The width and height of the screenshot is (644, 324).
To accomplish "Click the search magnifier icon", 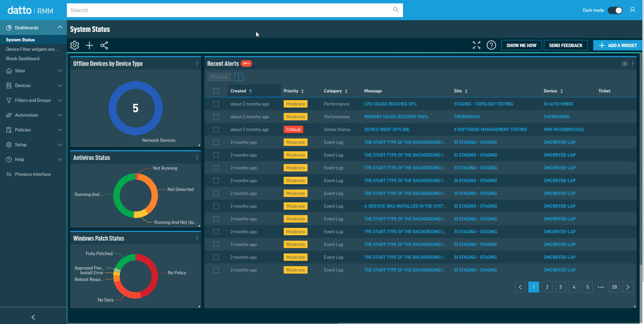I will (396, 10).
